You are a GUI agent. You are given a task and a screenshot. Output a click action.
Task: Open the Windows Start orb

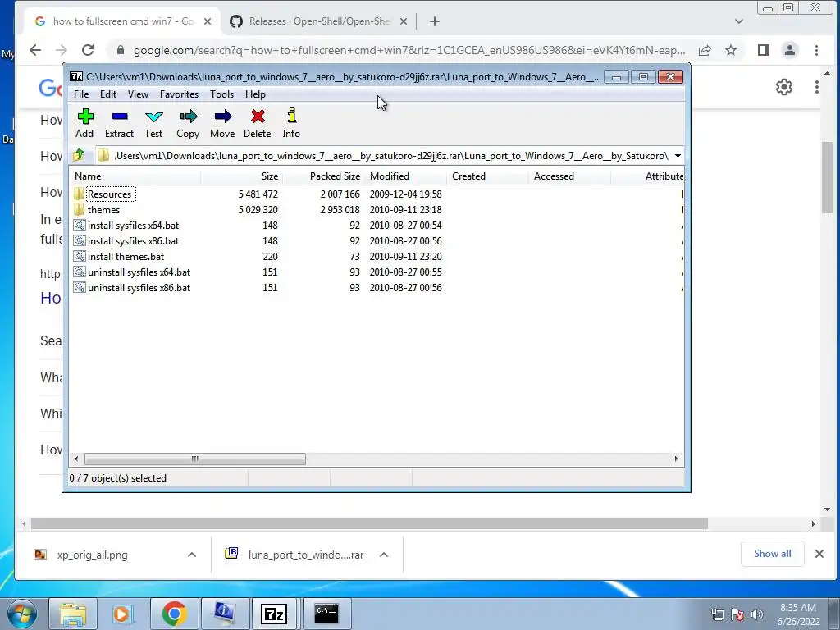click(x=22, y=614)
